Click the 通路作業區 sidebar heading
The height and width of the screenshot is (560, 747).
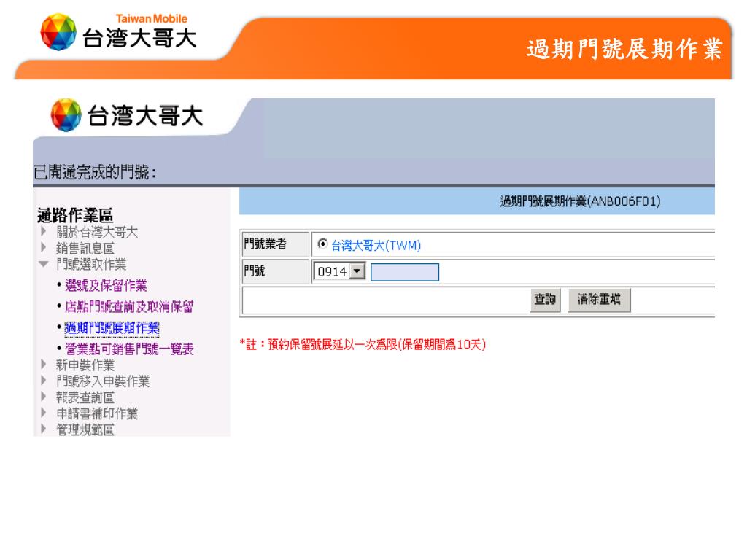pos(75,215)
